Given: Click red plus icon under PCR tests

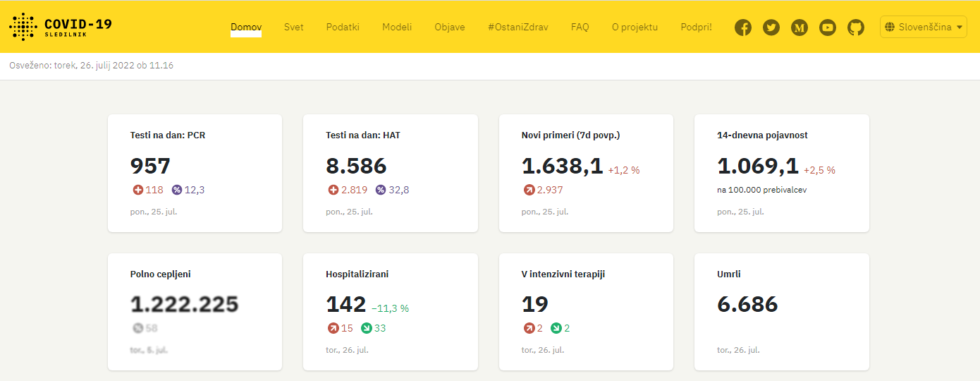Looking at the screenshot, I should coord(137,190).
